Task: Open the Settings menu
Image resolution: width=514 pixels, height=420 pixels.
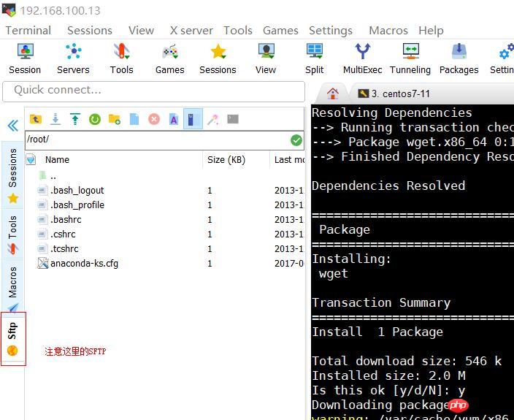Action: point(331,31)
